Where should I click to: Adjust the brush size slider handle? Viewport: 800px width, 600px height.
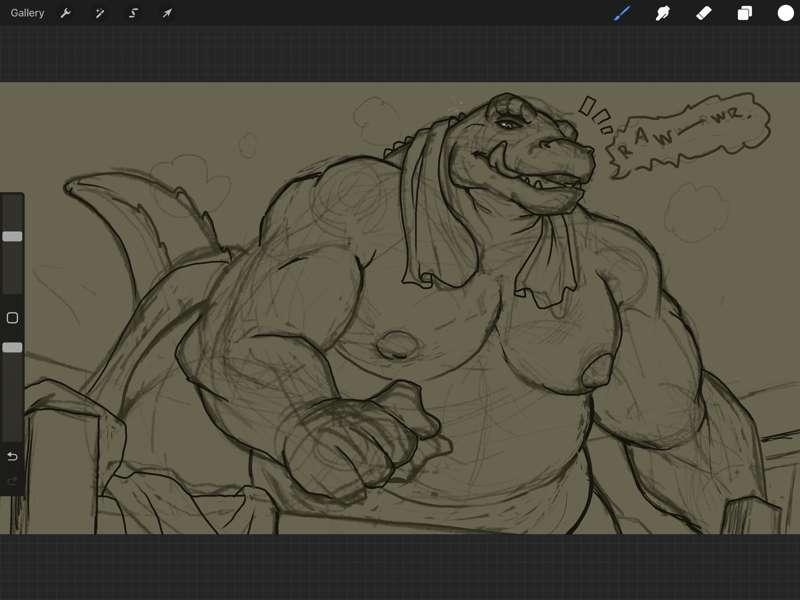pos(12,236)
